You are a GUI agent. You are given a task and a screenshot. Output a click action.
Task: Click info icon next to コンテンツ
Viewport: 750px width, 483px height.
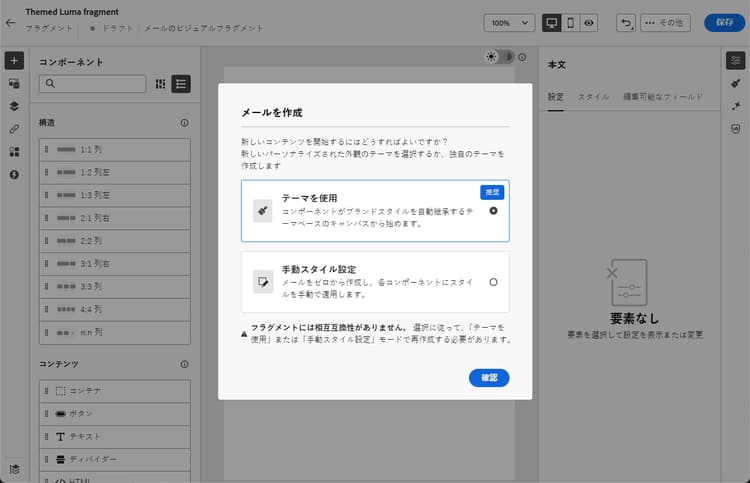pyautogui.click(x=184, y=364)
